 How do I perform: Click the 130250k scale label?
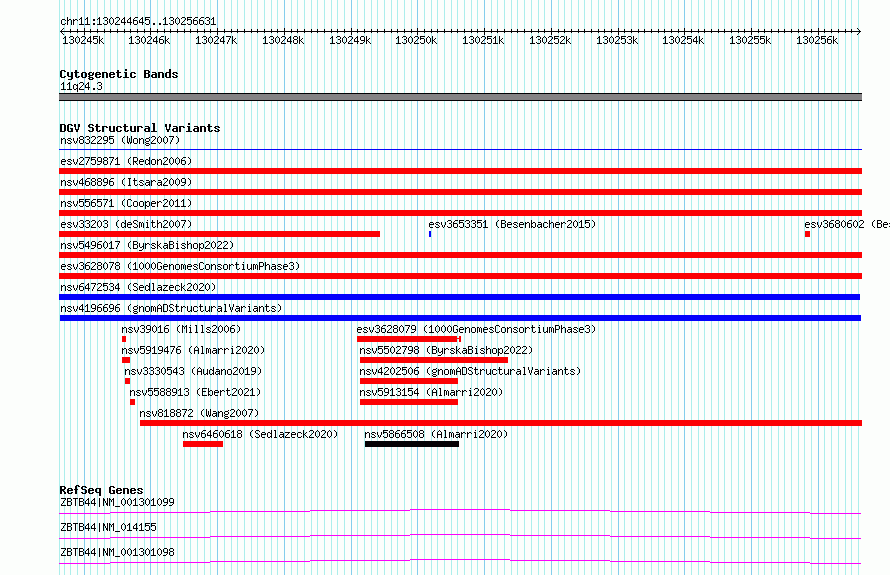pos(416,40)
